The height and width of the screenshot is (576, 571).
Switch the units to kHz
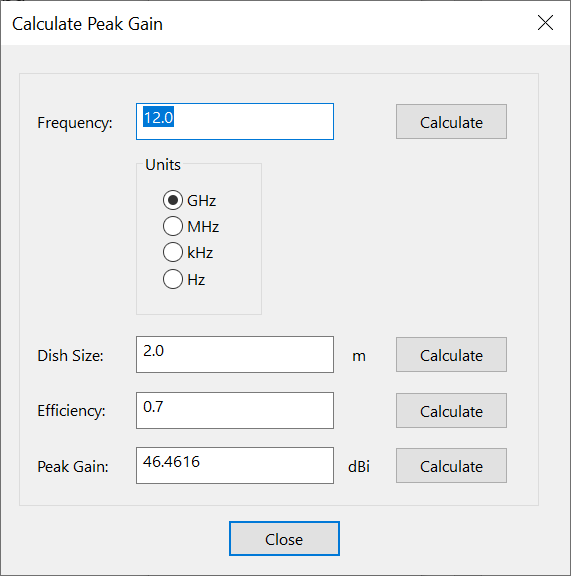173,252
